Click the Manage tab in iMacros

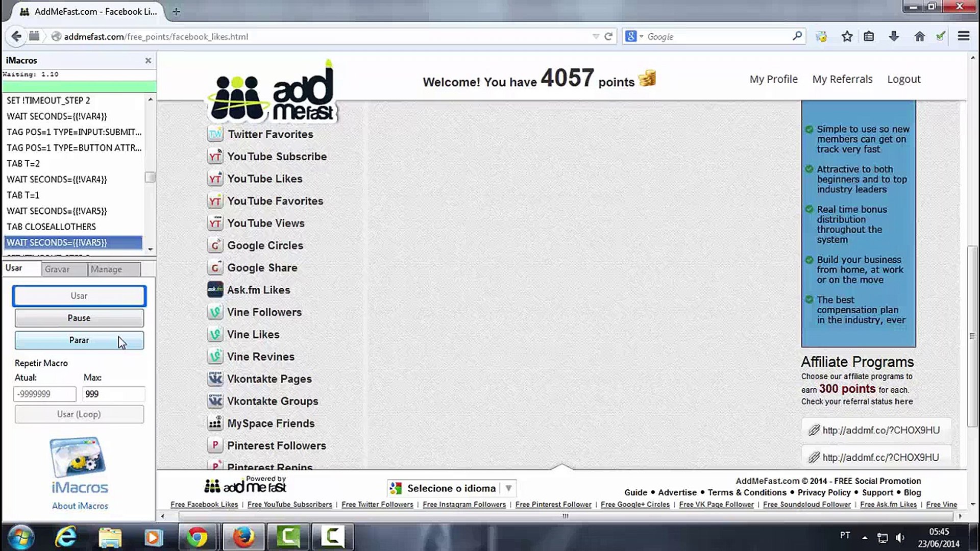(x=106, y=268)
